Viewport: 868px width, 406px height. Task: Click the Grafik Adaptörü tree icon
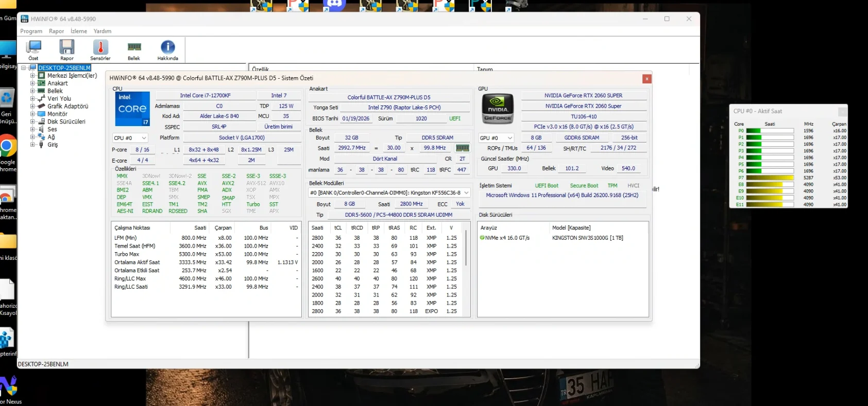click(41, 107)
